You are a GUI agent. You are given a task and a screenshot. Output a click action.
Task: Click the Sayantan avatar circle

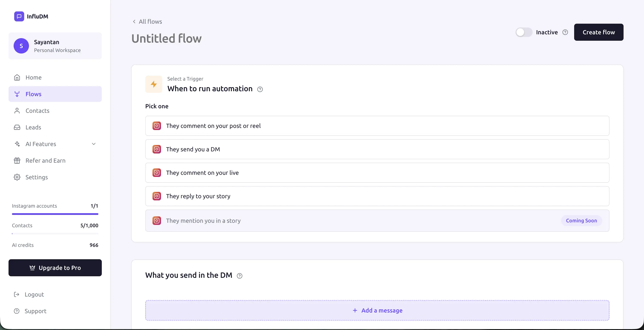pos(21,46)
